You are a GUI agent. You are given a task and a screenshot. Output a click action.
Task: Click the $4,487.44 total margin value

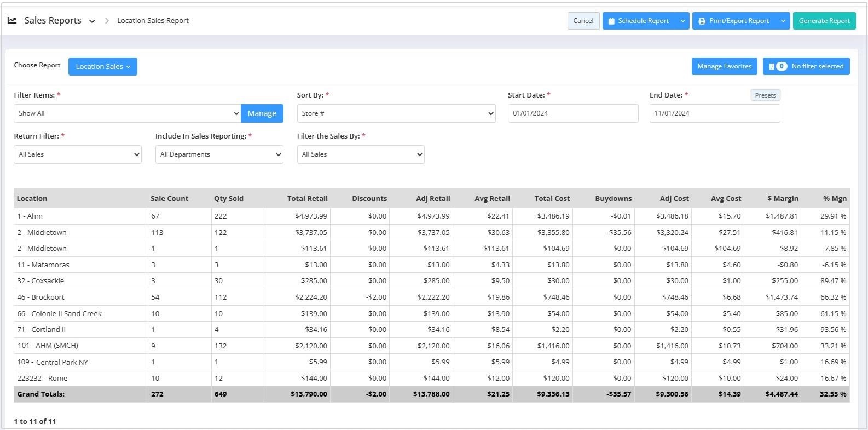click(782, 394)
